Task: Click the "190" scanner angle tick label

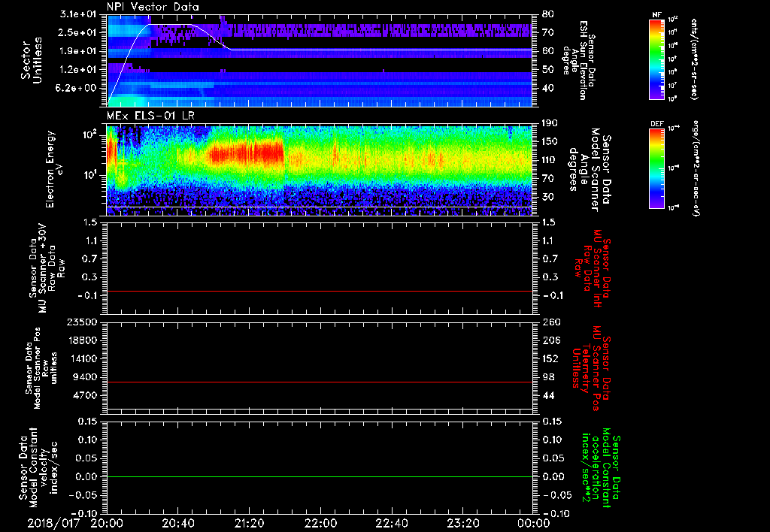Action: tap(550, 123)
